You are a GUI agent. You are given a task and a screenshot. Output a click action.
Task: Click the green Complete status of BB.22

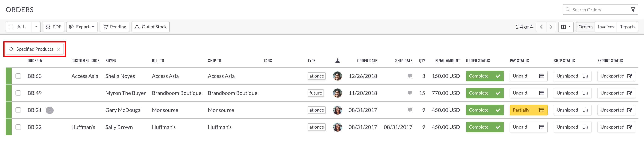click(x=485, y=127)
